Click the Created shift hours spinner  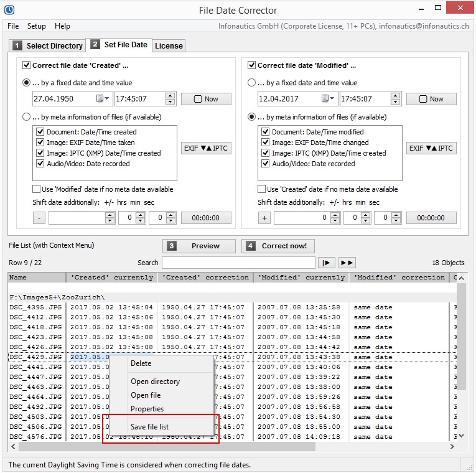[x=110, y=218]
